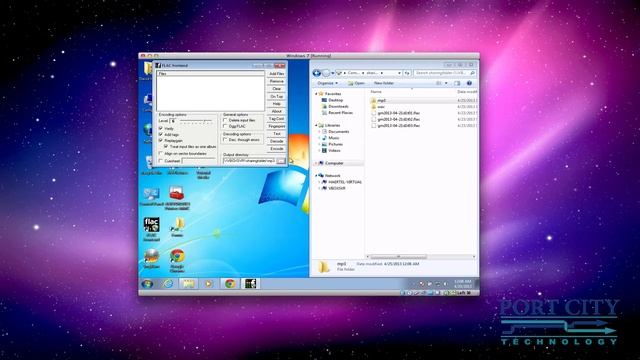Click the Explorer Back navigation button
The height and width of the screenshot is (360, 640).
pos(317,73)
